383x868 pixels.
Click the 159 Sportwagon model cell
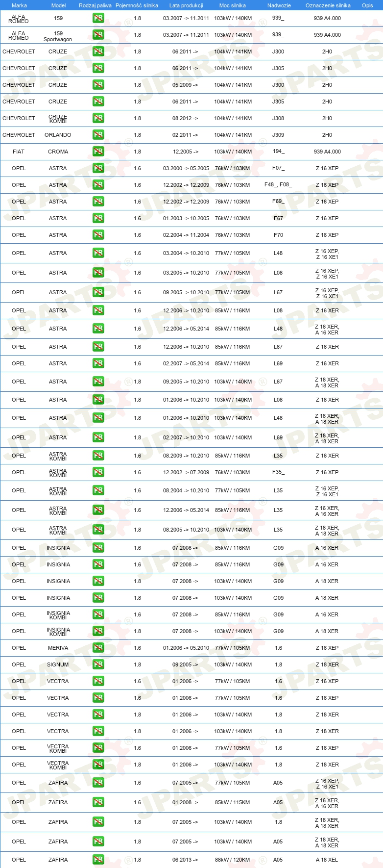[x=58, y=36]
